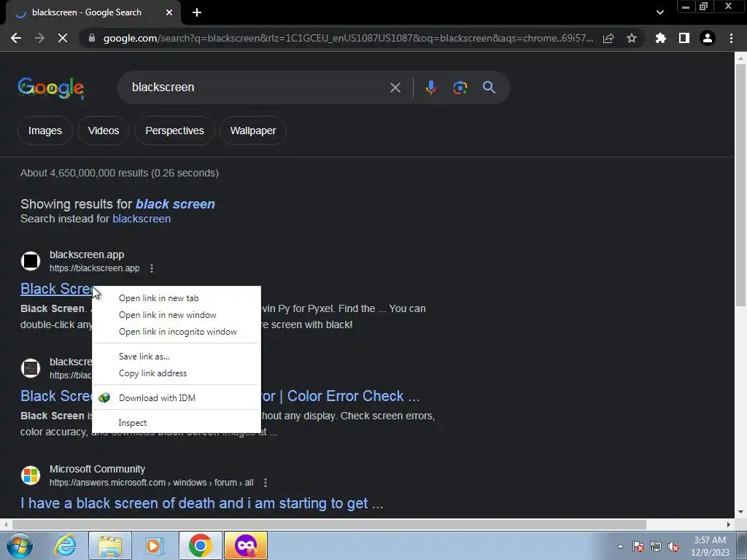Click the share page icon
Viewport: 747px width, 560px height.
pos(608,38)
